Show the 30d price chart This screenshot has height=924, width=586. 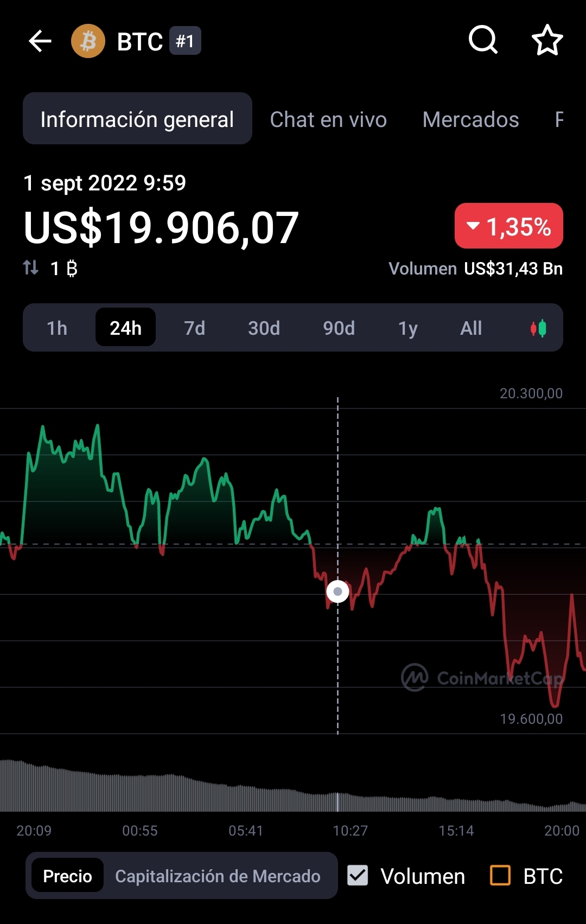(x=264, y=328)
